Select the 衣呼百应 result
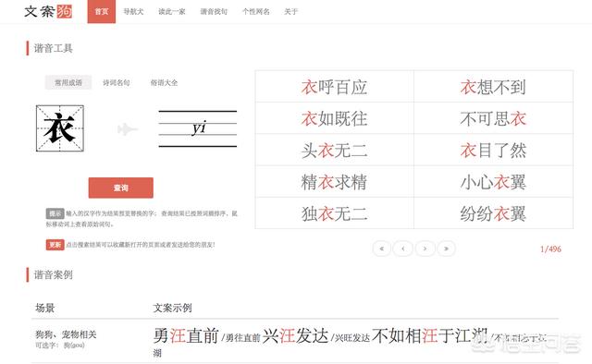Screen dimensions: 592x364 [334, 87]
